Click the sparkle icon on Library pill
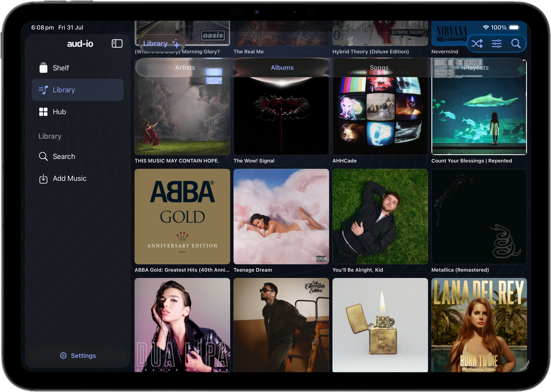The image size is (551, 392). coord(176,43)
